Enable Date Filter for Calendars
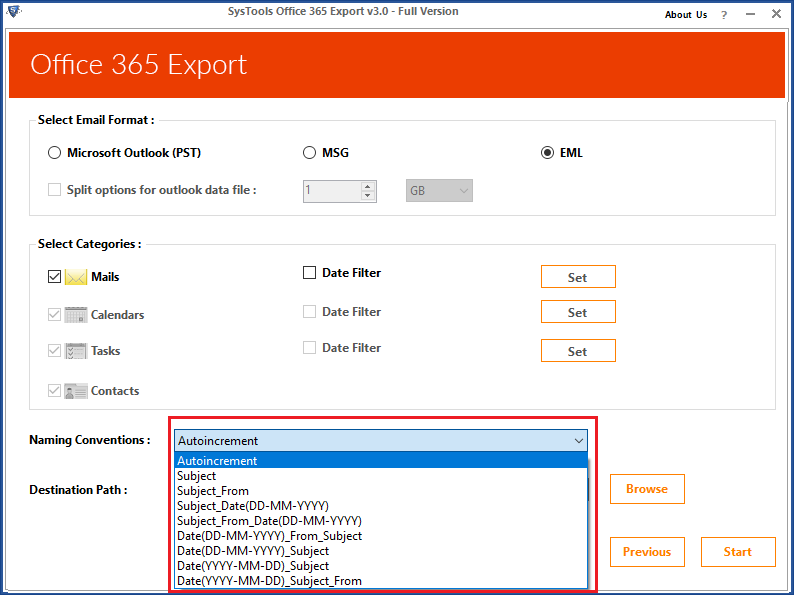Image resolution: width=794 pixels, height=595 pixels. point(309,311)
